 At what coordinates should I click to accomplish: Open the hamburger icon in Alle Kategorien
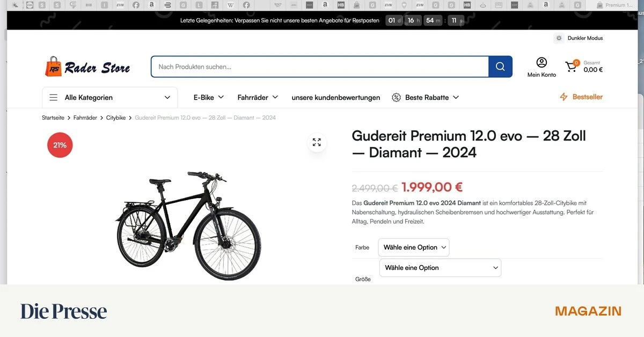53,97
